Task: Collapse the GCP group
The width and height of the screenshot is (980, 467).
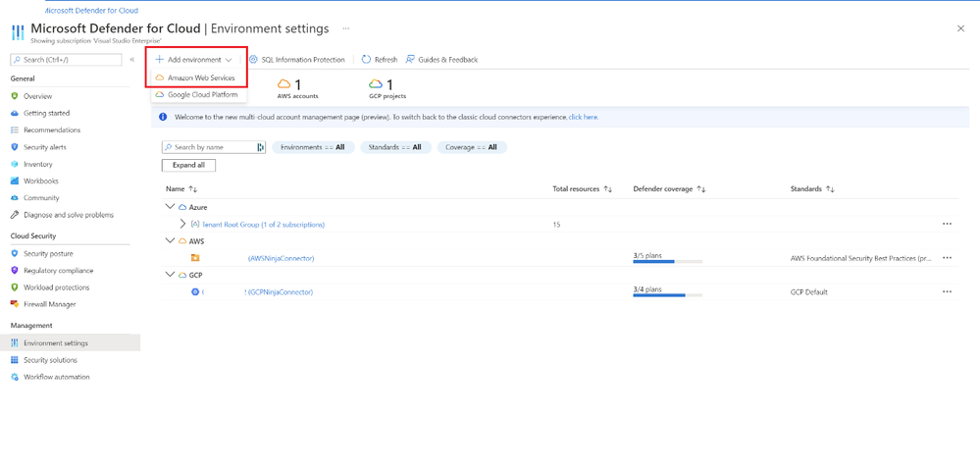Action: pos(170,275)
